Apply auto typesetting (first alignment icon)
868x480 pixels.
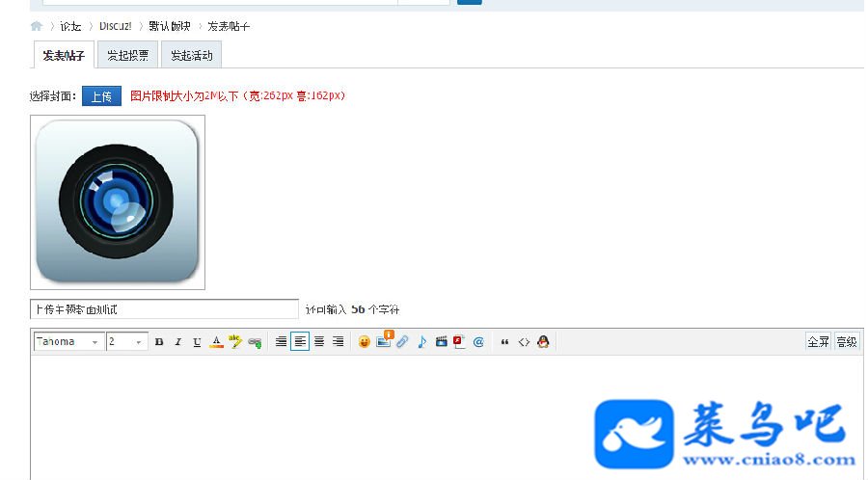[x=282, y=342]
